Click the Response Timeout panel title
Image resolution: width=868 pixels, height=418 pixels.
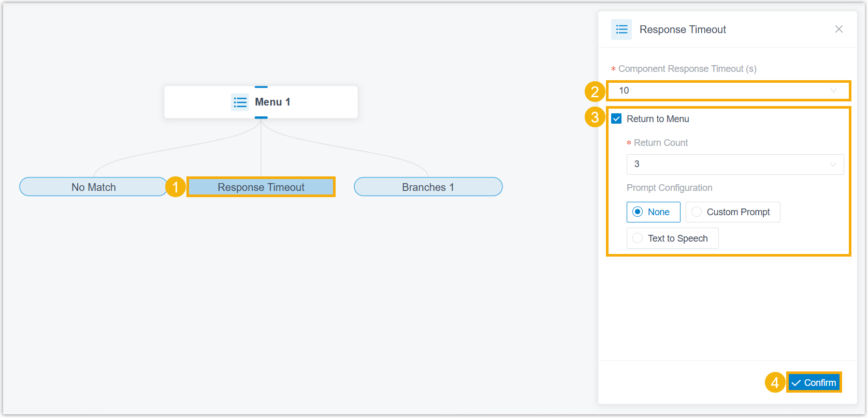point(683,29)
